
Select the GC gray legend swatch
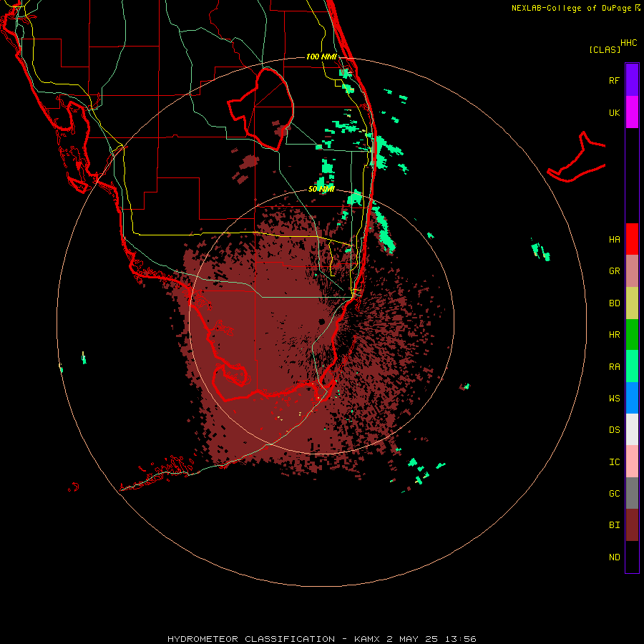(x=632, y=493)
